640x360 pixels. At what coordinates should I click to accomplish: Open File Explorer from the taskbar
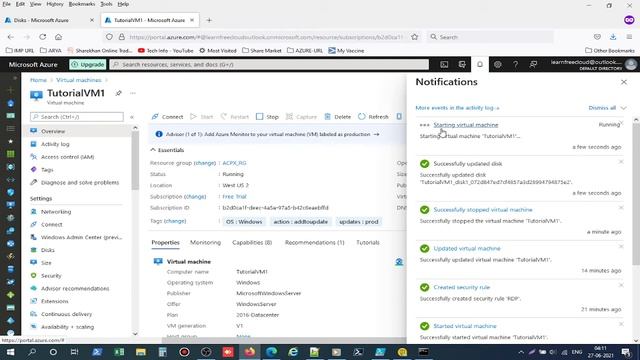click(x=141, y=352)
